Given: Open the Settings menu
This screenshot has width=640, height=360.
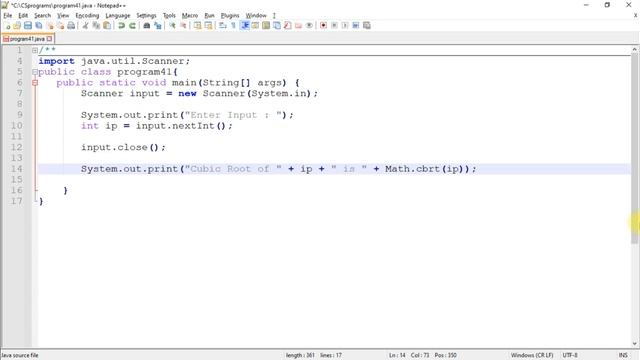Looking at the screenshot, I should [x=146, y=16].
